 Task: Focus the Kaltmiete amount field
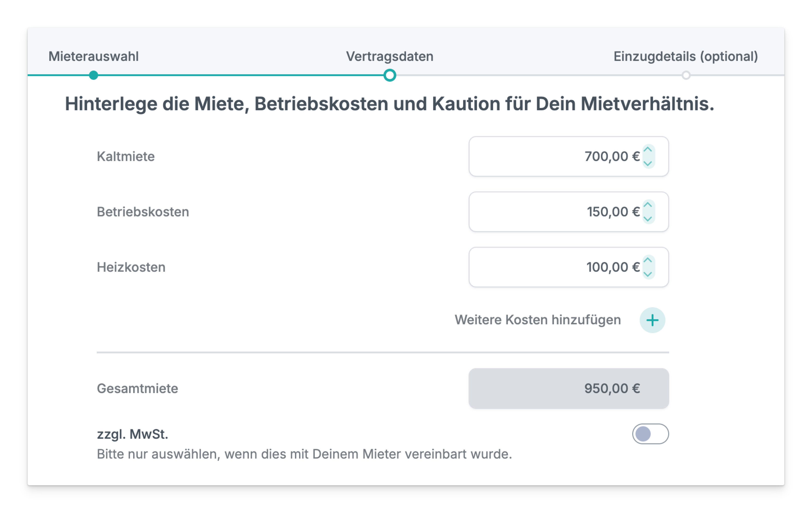click(553, 156)
